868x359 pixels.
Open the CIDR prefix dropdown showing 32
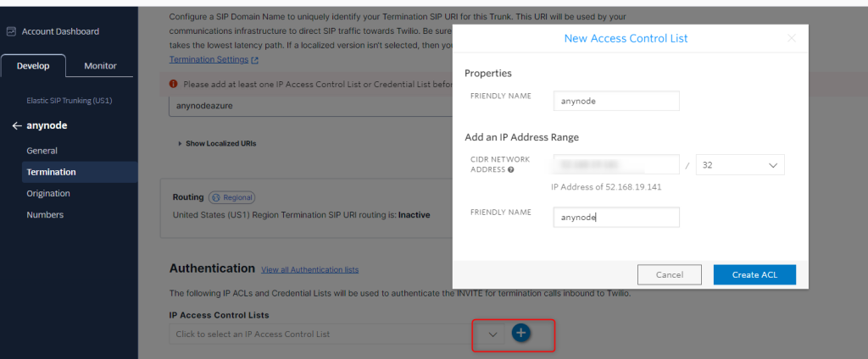click(739, 165)
